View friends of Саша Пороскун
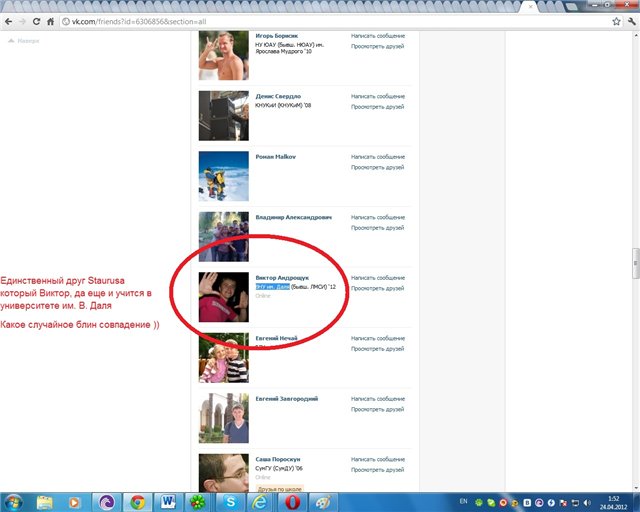The width and height of the screenshot is (640, 512). (378, 470)
